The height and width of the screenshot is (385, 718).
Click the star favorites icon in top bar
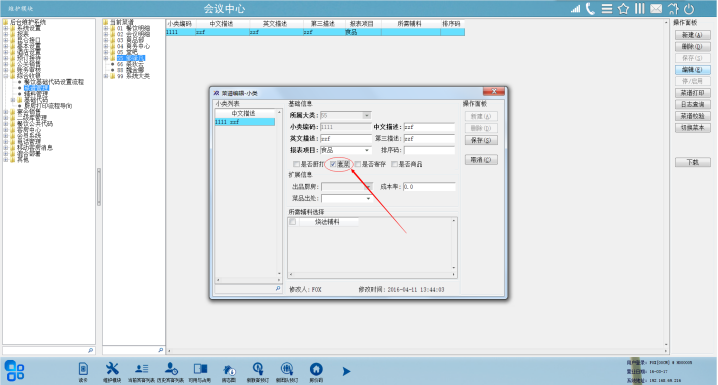coord(623,9)
